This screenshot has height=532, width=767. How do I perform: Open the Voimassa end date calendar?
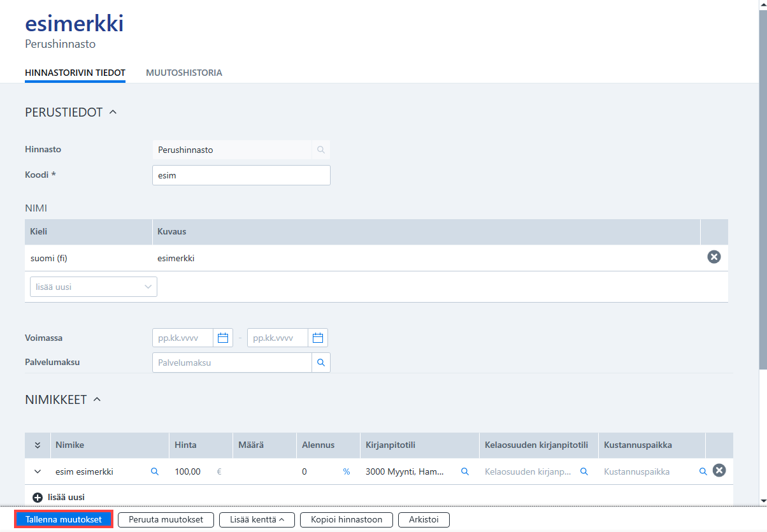click(318, 338)
